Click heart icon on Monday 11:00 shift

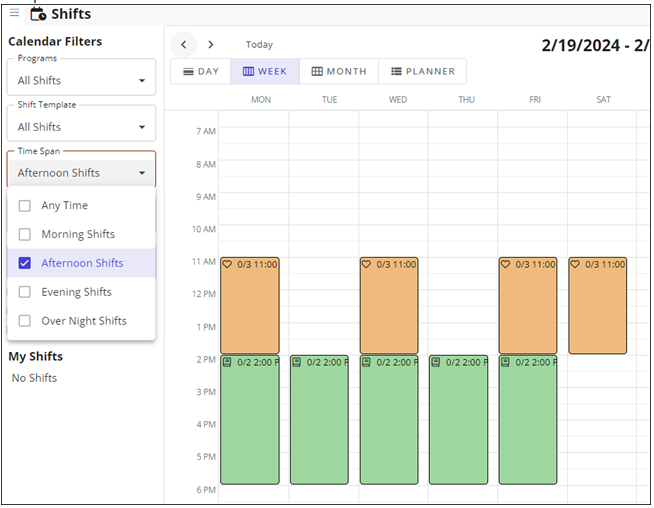click(x=227, y=265)
